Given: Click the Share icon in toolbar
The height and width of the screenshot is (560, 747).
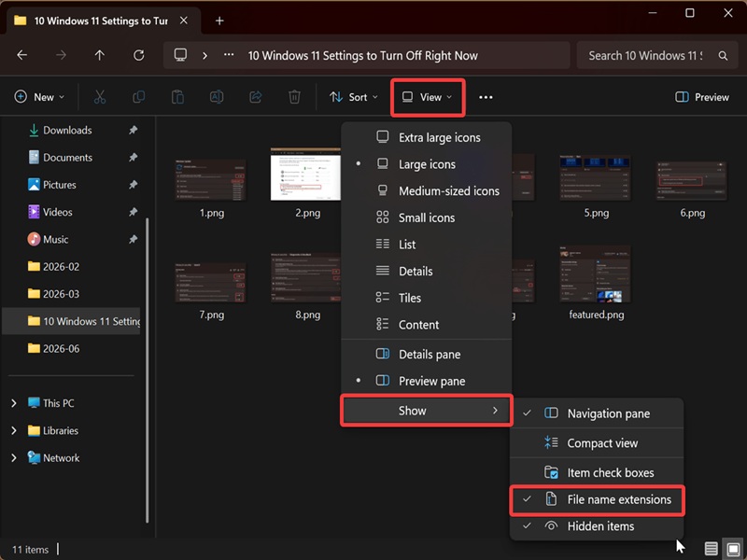Looking at the screenshot, I should pyautogui.click(x=256, y=97).
